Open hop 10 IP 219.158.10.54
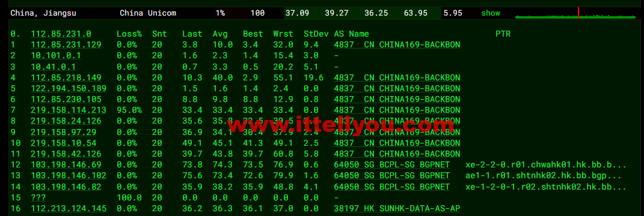This screenshot has height=216, width=644. pos(64,143)
